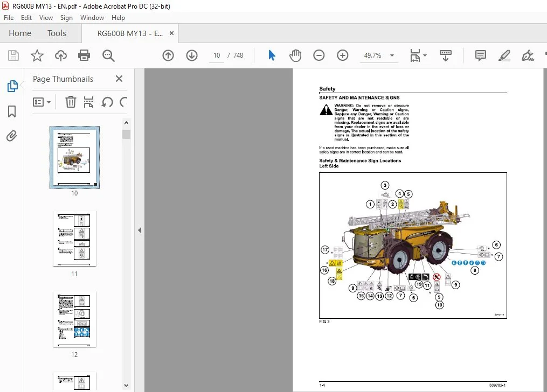
Task: Print the document with printer icon
Action: coord(84,55)
